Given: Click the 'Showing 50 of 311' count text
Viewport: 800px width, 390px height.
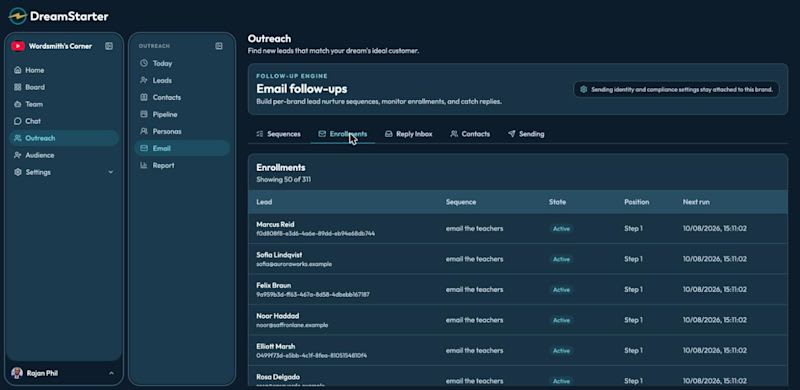Looking at the screenshot, I should pos(284,180).
